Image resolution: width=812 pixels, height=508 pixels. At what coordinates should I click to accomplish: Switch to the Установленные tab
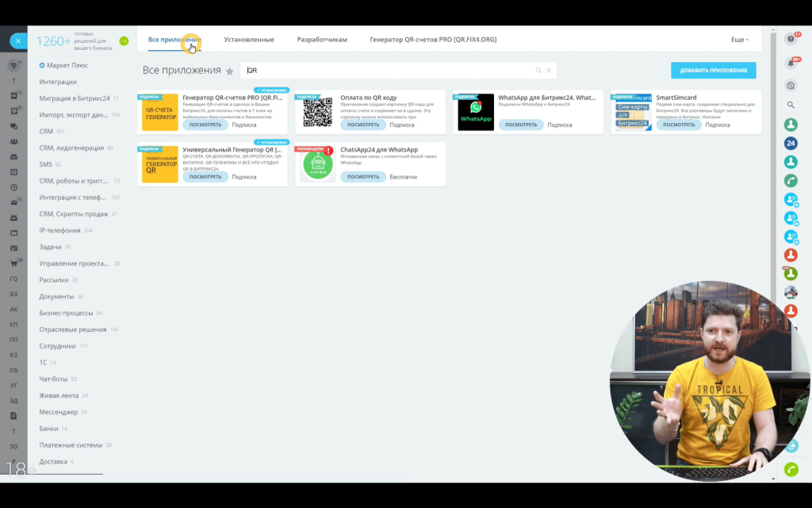click(x=249, y=40)
